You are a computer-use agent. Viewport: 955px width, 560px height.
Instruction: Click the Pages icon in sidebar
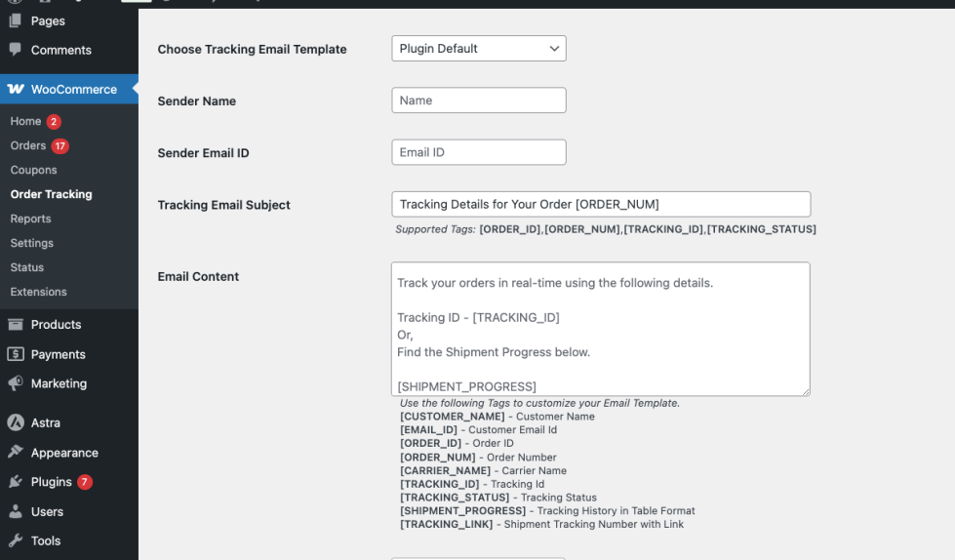16,20
